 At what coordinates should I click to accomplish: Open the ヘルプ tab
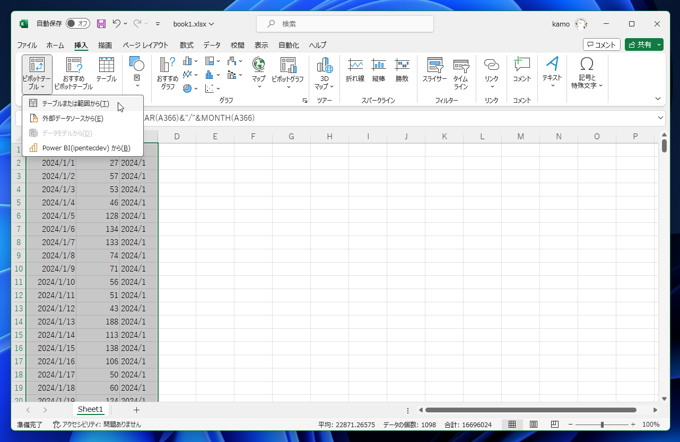[x=317, y=45]
